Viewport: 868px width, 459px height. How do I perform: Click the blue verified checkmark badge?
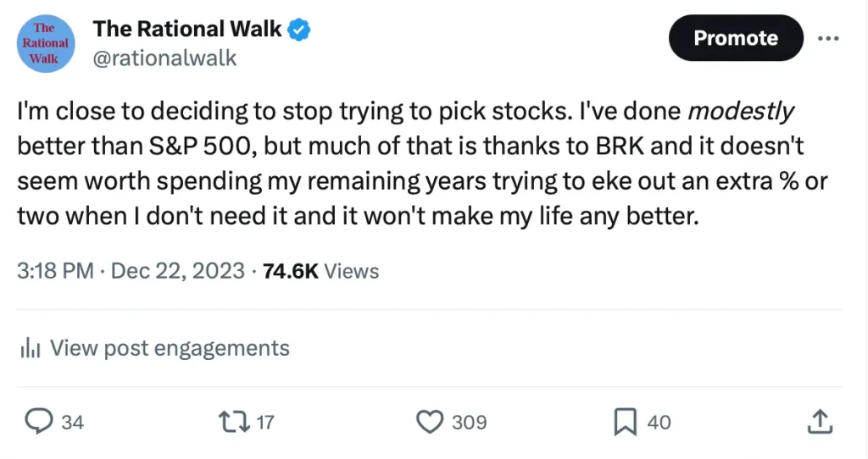click(x=300, y=30)
